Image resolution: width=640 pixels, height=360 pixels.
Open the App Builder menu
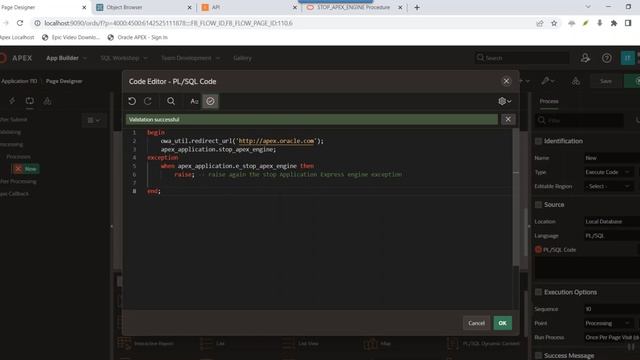click(x=67, y=58)
